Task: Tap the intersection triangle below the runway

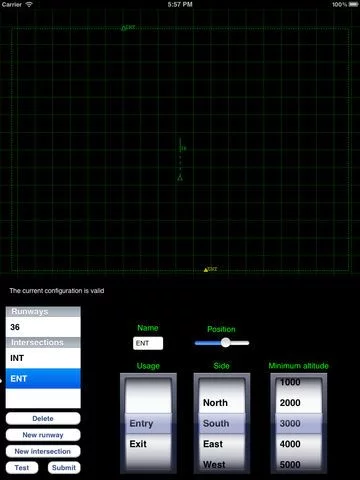Action: click(x=180, y=178)
